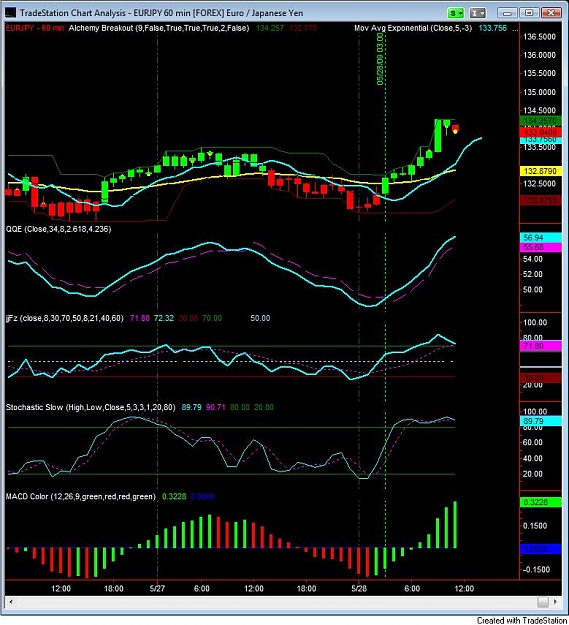Click the cyan 56.94 QQE axis marker
The height and width of the screenshot is (625, 569).
pos(541,238)
